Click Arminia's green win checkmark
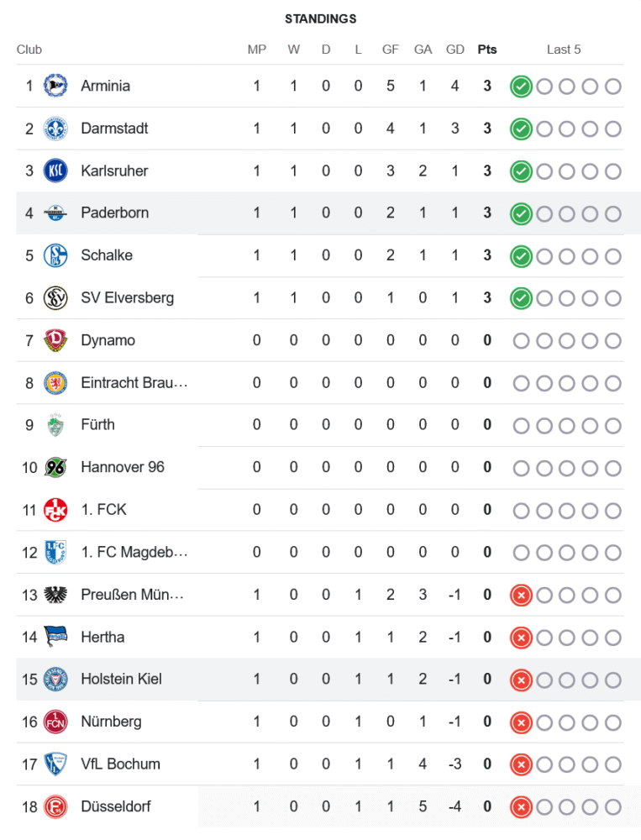Image resolution: width=641 pixels, height=840 pixels. click(x=521, y=86)
